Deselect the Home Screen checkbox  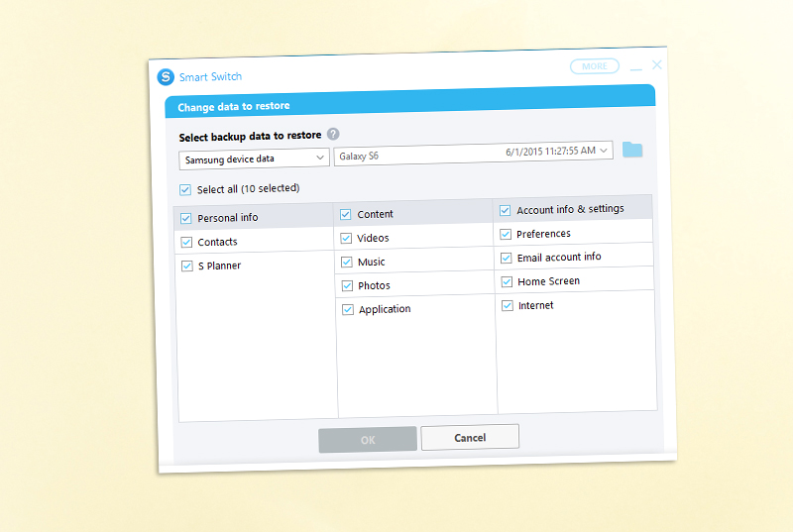tap(507, 281)
